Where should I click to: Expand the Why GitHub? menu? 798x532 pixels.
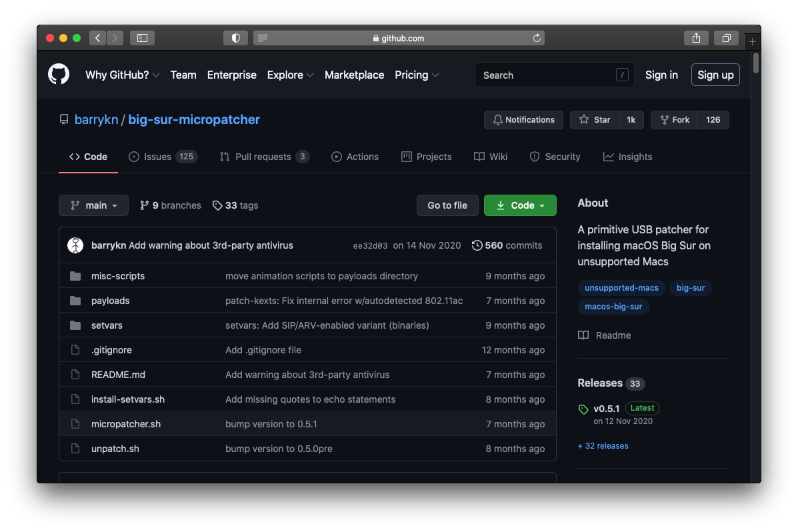point(122,75)
